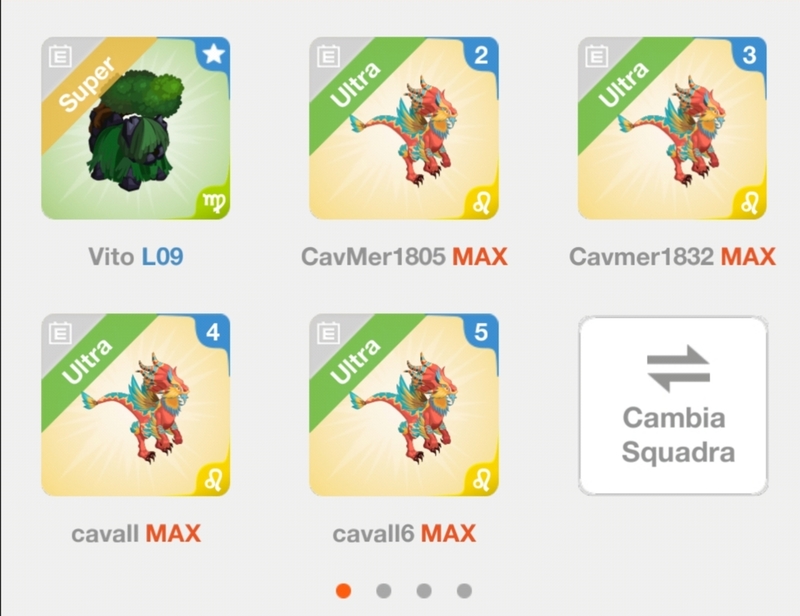Open details icon on Vito card
800x616 pixels.
point(60,56)
